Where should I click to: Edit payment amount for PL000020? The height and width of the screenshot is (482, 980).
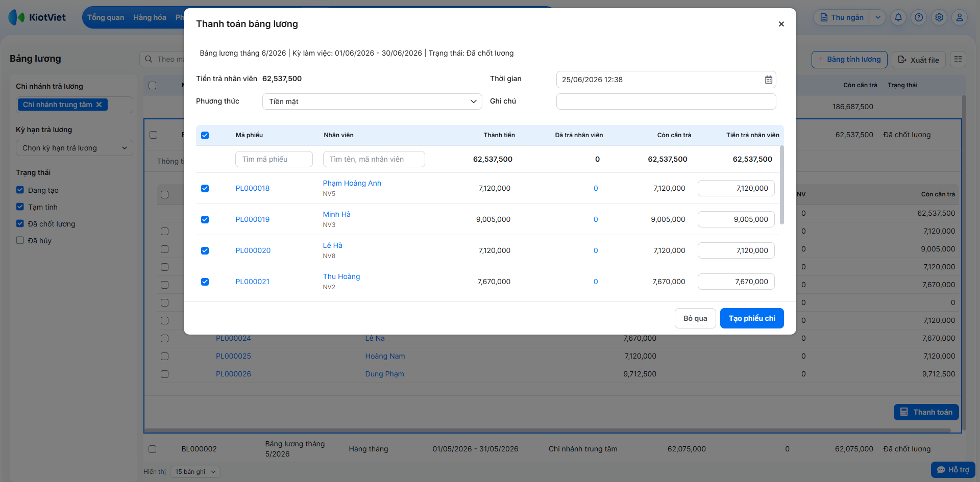click(x=736, y=250)
